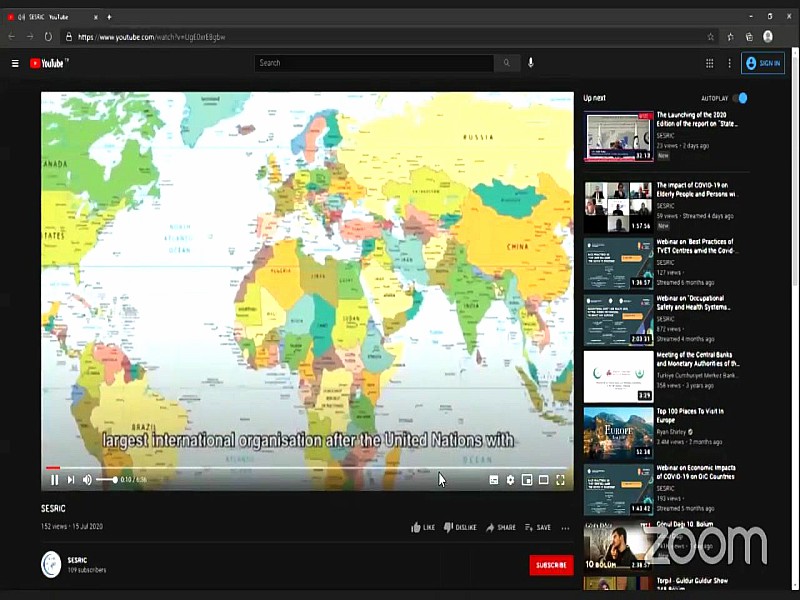Viewport: 800px width, 600px height.
Task: Mute the video volume
Action: point(87,480)
